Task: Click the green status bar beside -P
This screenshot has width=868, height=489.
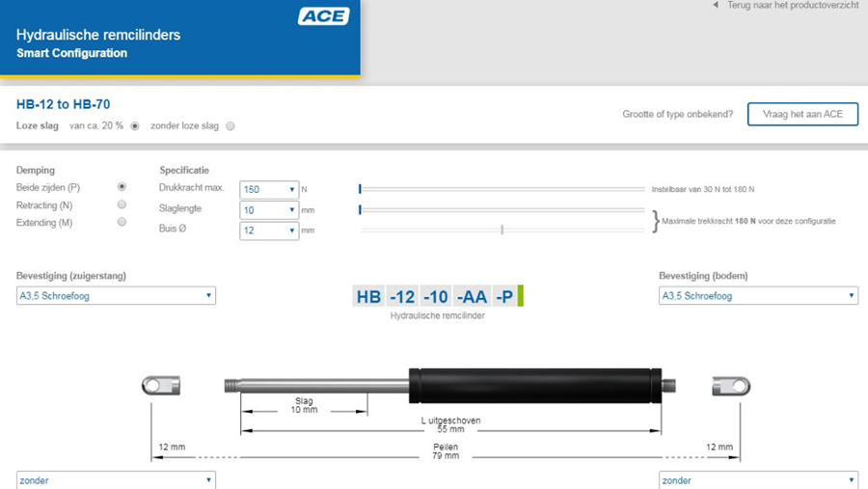Action: coord(520,296)
